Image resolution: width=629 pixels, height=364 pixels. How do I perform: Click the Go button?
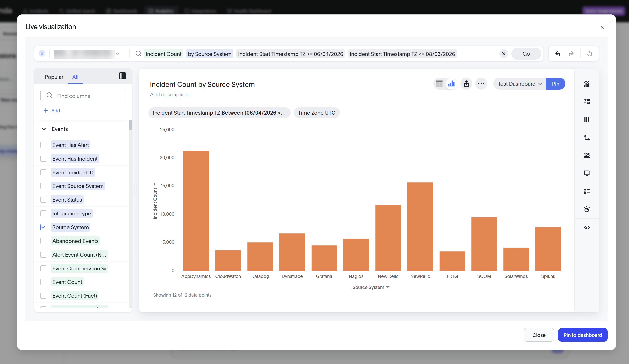click(x=526, y=54)
